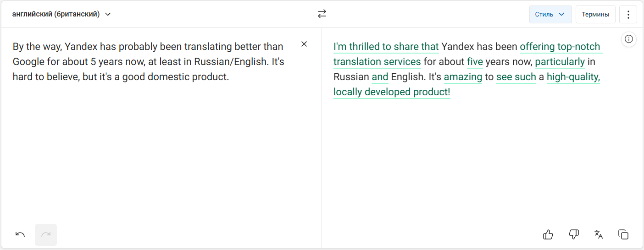Click highlighted phrase "I'm thrilled to share that"

click(x=386, y=47)
